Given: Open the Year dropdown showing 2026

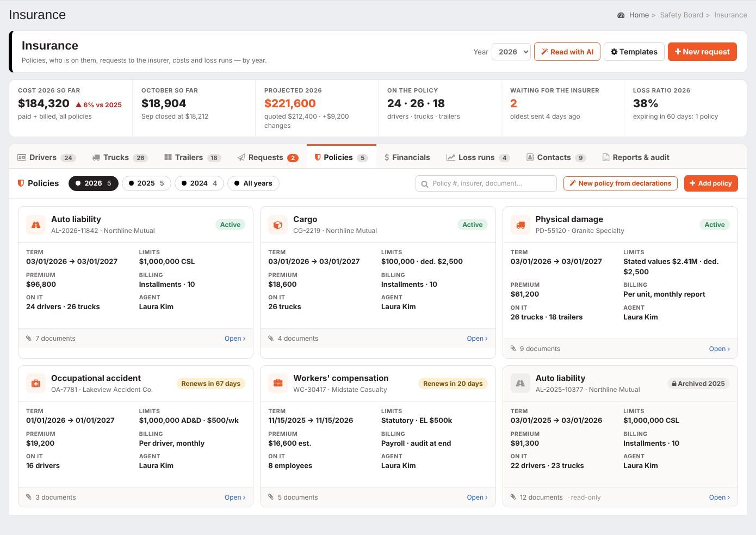Looking at the screenshot, I should pyautogui.click(x=511, y=52).
